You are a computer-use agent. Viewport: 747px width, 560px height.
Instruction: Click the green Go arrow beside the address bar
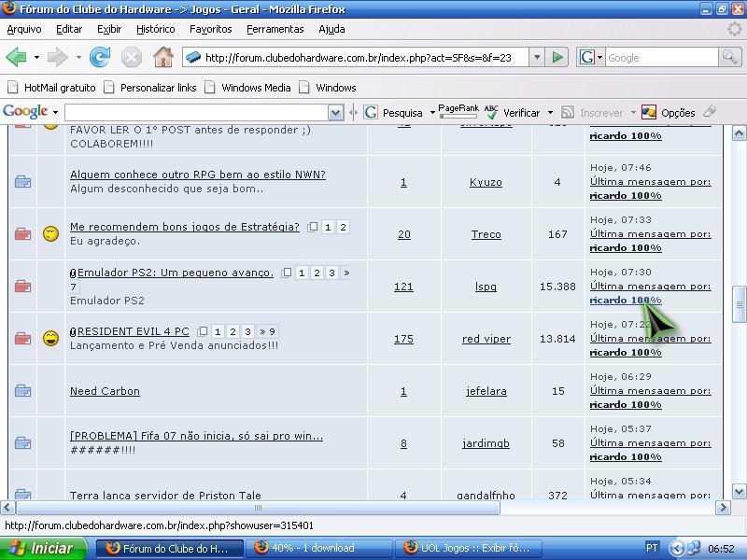[x=557, y=58]
